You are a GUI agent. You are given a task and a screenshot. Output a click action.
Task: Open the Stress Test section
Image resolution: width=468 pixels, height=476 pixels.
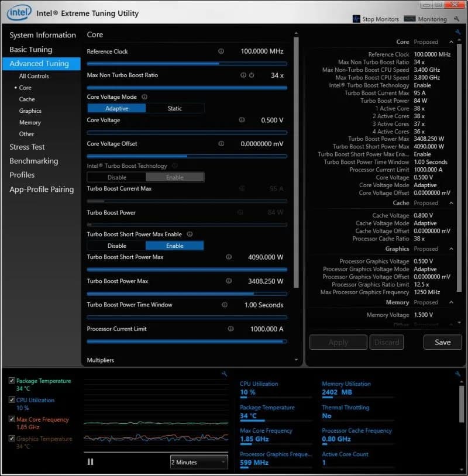pos(27,147)
